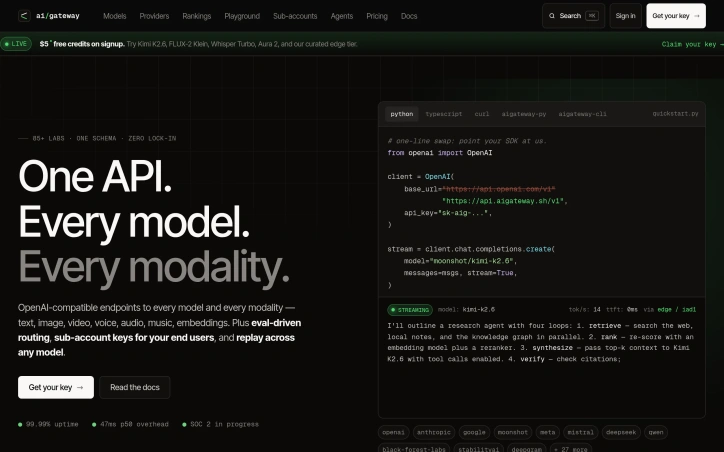Open Docs from the top navigation
The image size is (724, 452).
409,16
